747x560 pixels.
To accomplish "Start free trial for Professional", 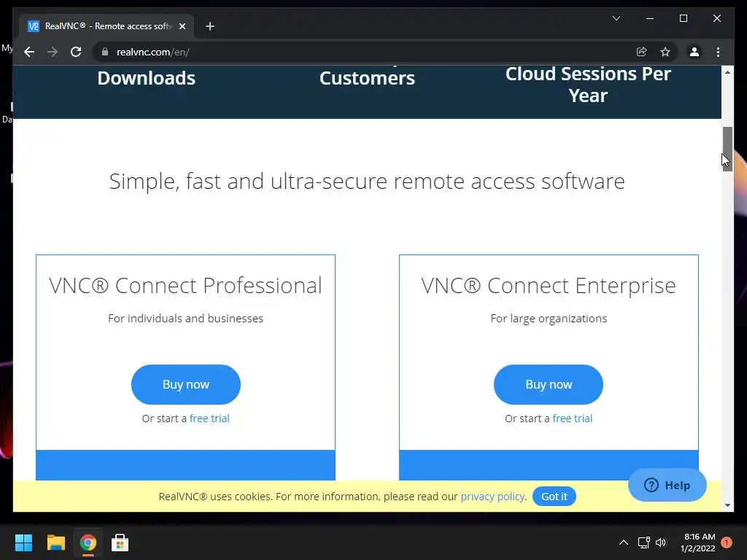I will [x=209, y=418].
